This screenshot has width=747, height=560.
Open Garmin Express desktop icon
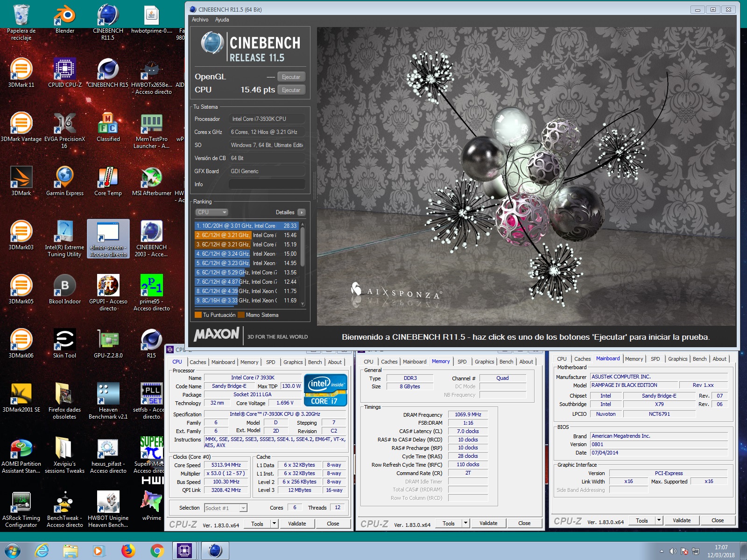click(x=65, y=181)
